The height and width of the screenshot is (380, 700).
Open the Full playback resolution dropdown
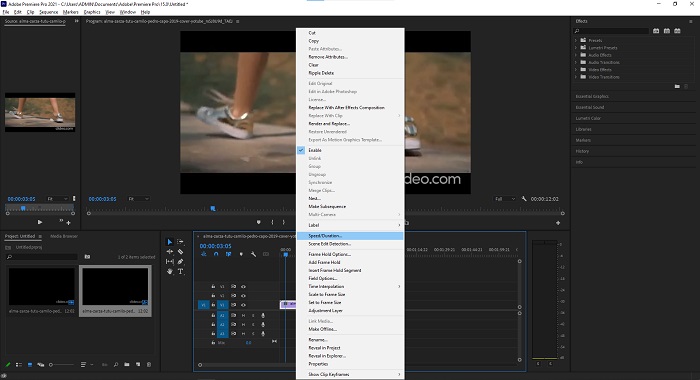[x=505, y=199]
